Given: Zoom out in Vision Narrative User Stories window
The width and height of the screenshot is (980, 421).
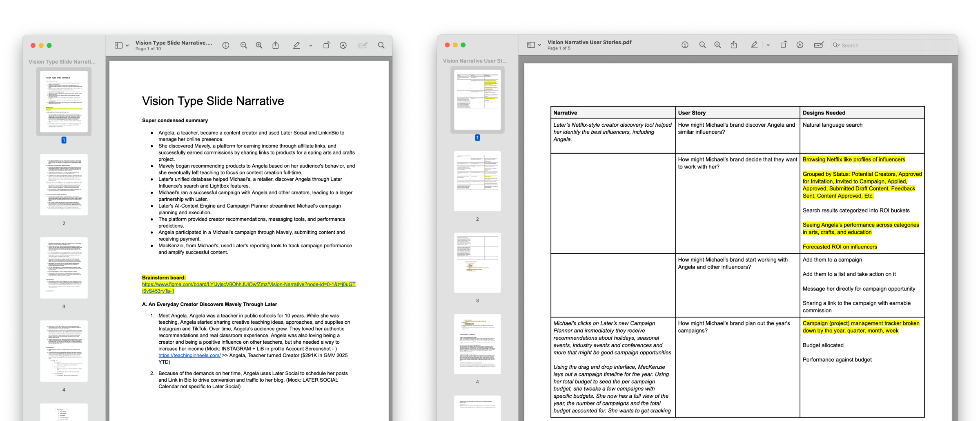Looking at the screenshot, I should pyautogui.click(x=702, y=45).
